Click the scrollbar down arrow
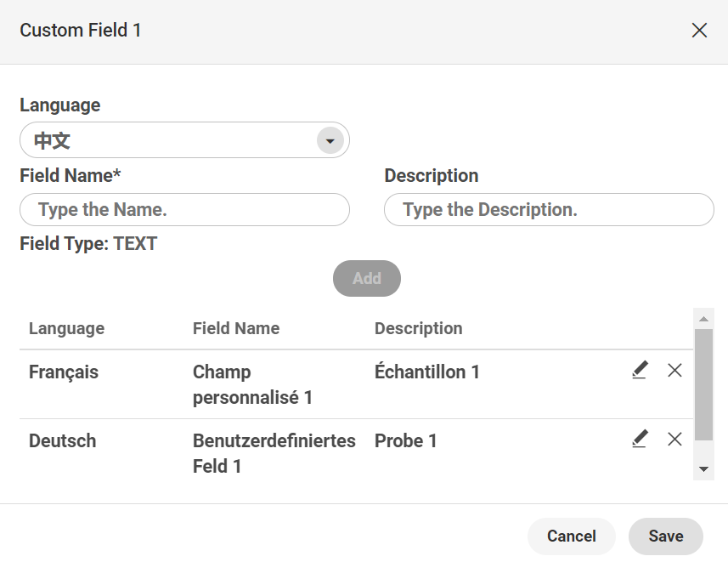 click(703, 469)
